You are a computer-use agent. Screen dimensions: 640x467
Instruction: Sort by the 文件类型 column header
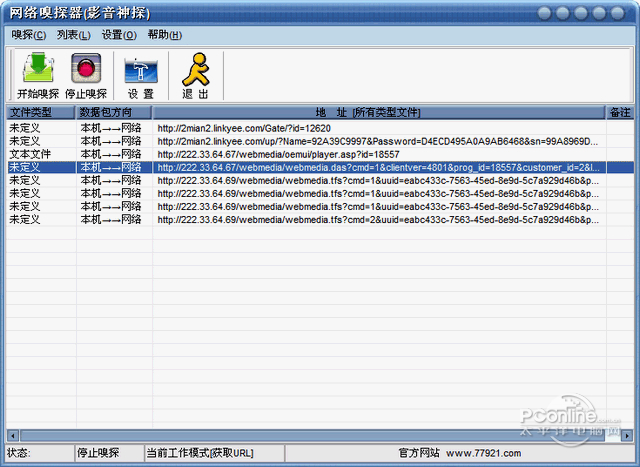40,112
